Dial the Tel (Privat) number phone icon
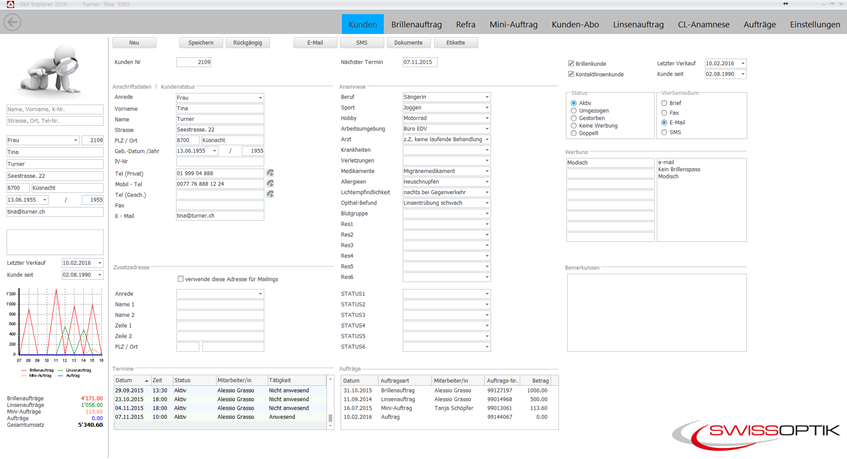The height and width of the screenshot is (459, 847). point(270,173)
